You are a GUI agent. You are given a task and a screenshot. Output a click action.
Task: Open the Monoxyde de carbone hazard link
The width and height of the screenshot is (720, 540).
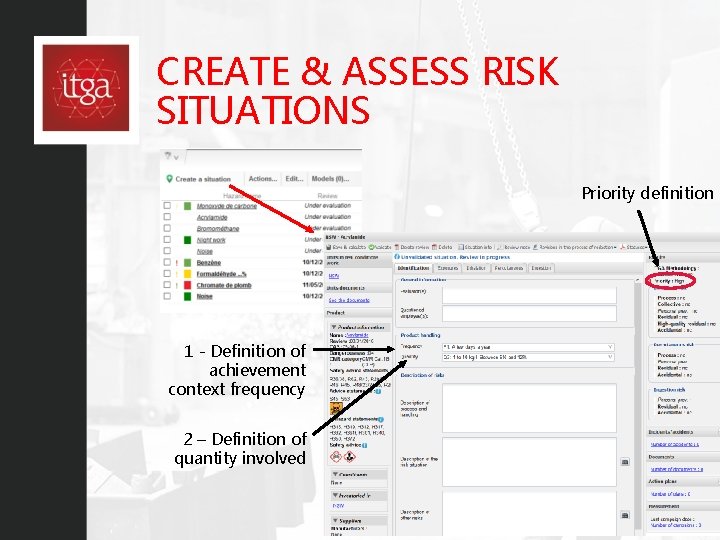(x=227, y=206)
